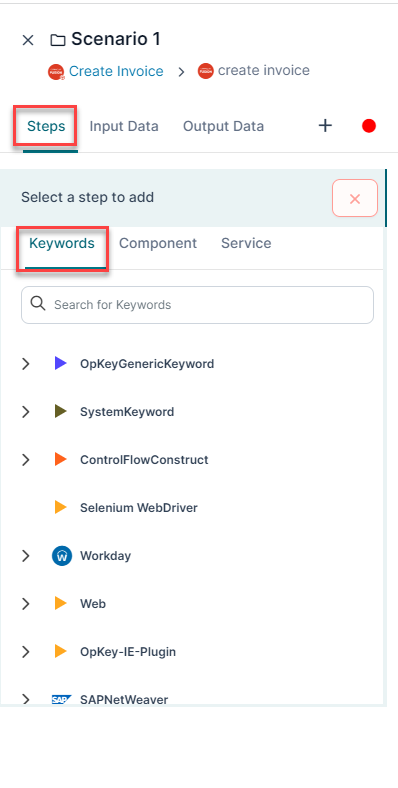Click the purple OpKeyGenericKeyword icon
The height and width of the screenshot is (788, 398).
coord(60,363)
